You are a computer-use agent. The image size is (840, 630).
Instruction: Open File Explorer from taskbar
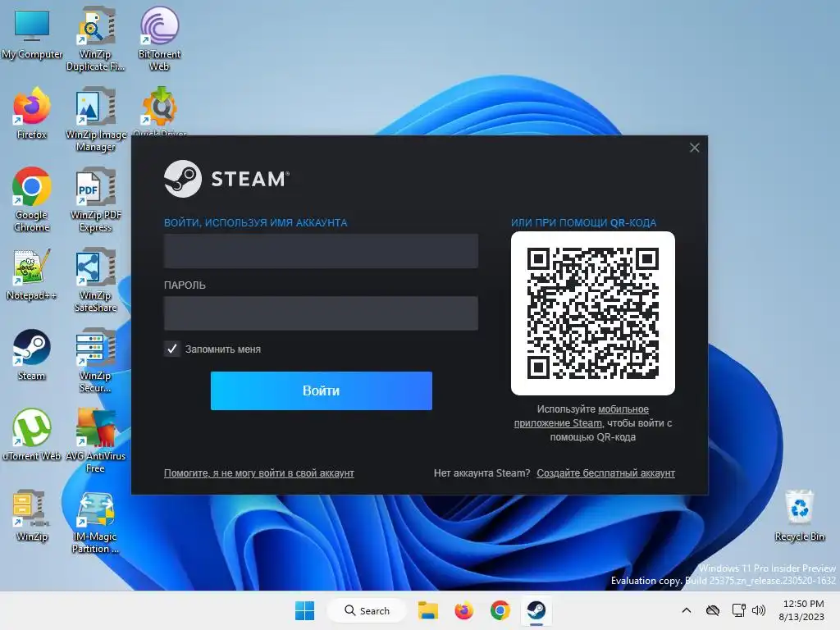pos(428,610)
